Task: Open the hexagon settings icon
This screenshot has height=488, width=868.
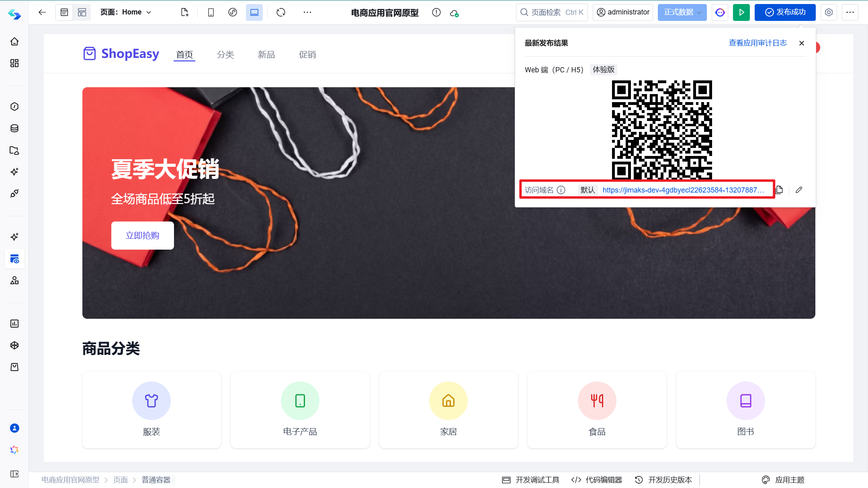Action: coord(829,12)
